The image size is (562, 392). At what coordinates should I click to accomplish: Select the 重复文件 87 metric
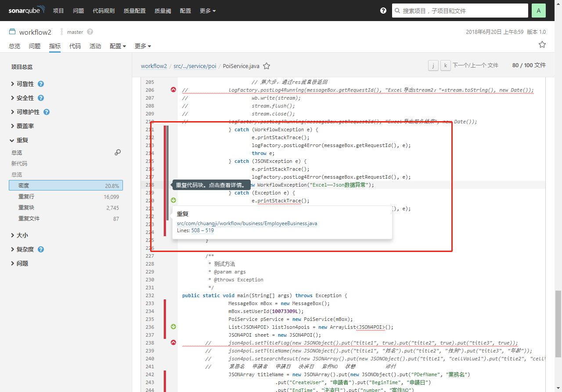pyautogui.click(x=66, y=219)
